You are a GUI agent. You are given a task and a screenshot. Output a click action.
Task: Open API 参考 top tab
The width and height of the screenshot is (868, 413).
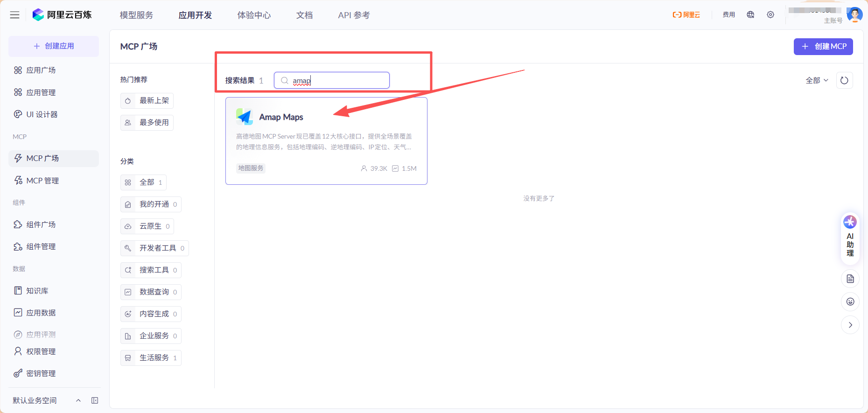click(354, 15)
